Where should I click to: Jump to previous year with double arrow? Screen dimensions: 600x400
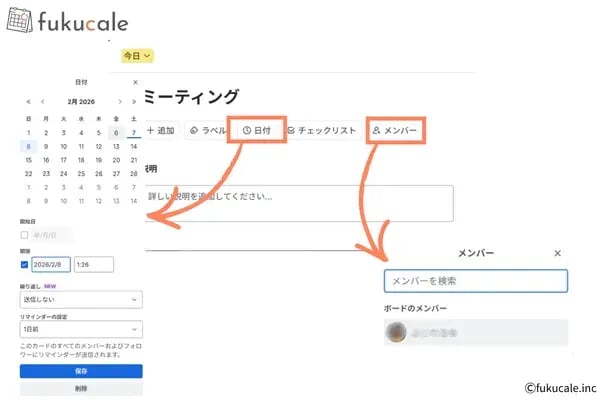point(28,101)
